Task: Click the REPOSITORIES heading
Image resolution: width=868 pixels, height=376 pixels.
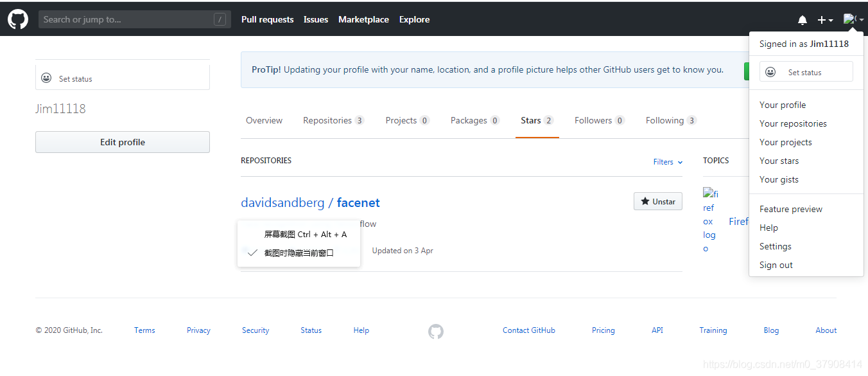Action: (x=266, y=161)
